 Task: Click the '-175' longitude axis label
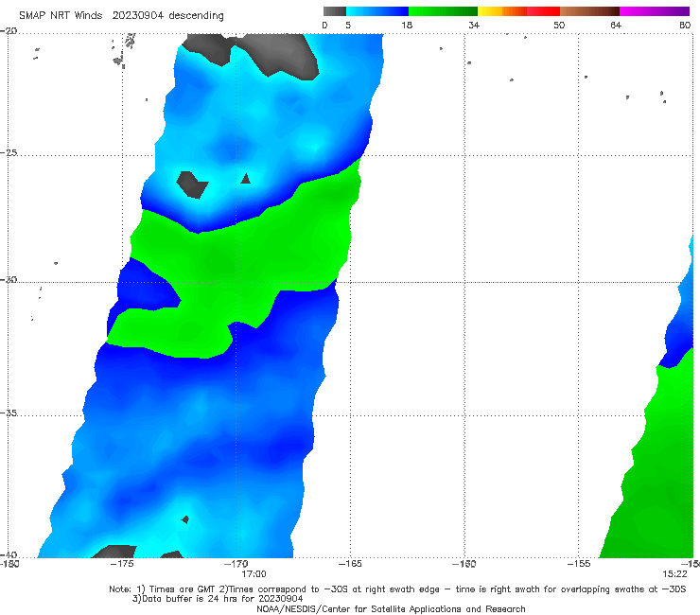122,564
